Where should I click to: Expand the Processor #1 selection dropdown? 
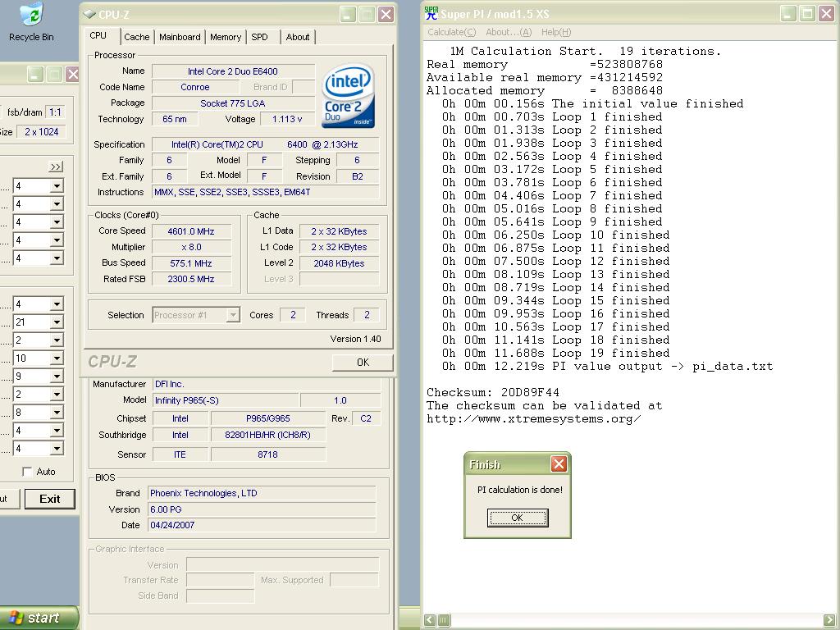(232, 315)
